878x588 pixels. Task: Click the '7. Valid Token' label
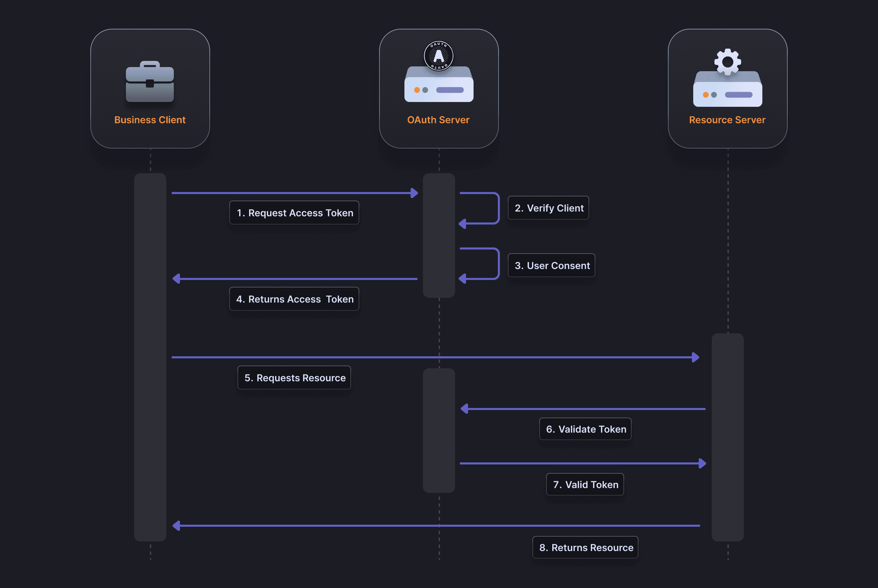point(584,484)
